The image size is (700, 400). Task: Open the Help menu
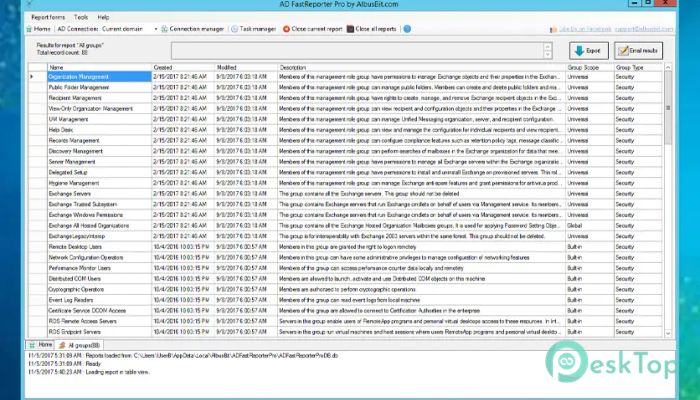click(103, 17)
